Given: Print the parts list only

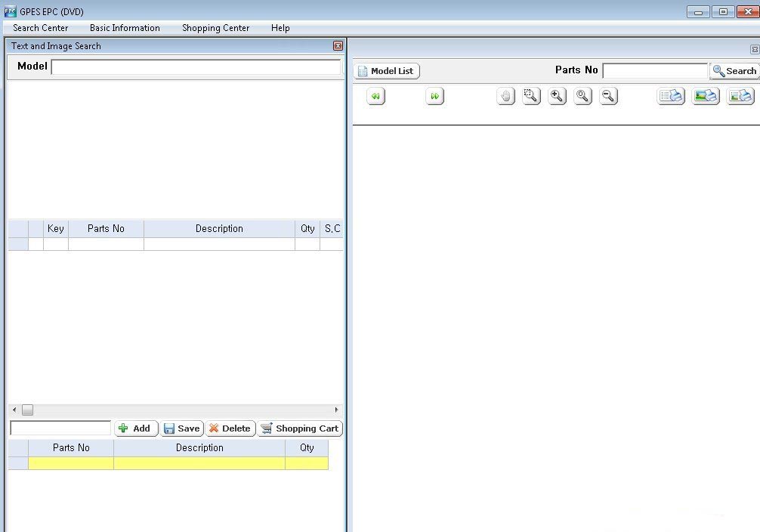Looking at the screenshot, I should click(x=671, y=96).
